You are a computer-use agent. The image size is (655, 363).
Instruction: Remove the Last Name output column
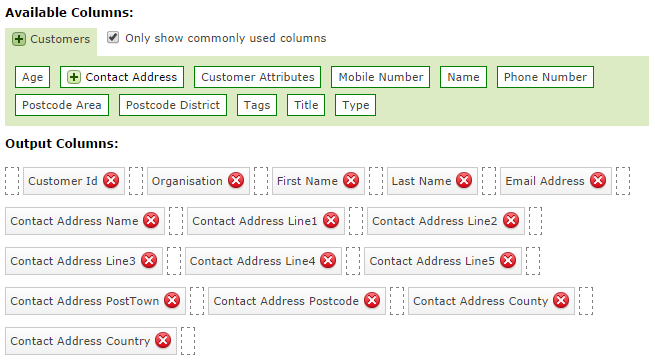(x=464, y=180)
